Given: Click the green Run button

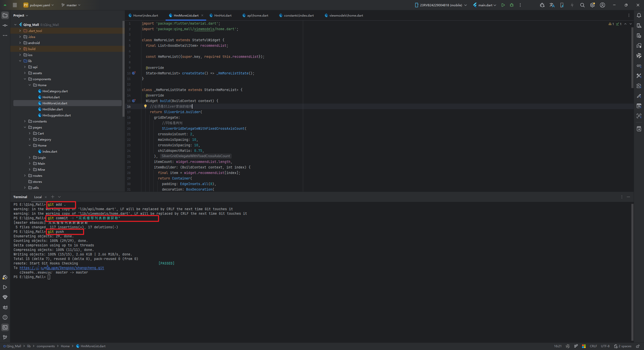Looking at the screenshot, I should pos(503,5).
